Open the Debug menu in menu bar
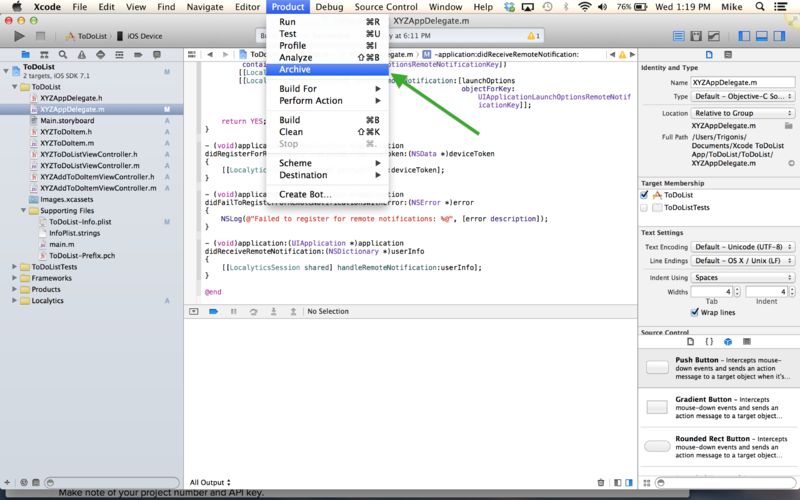Screen dimensions: 800x500 (x=329, y=7)
